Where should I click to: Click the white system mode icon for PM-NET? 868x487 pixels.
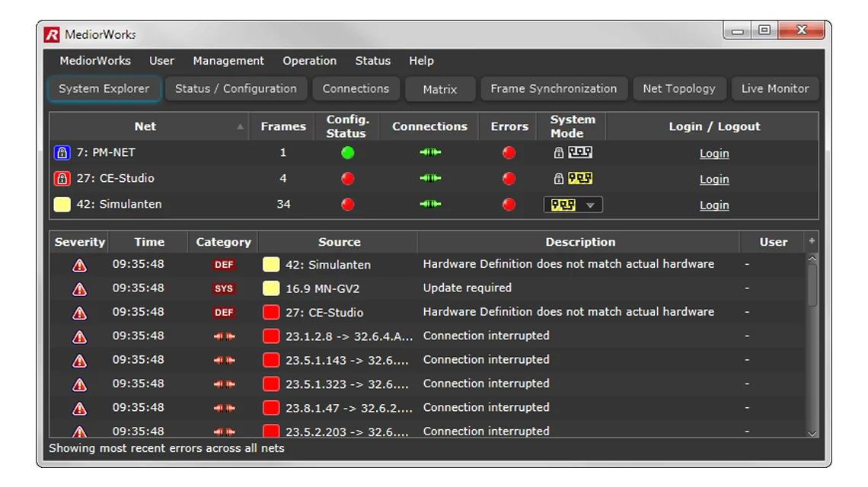(580, 152)
